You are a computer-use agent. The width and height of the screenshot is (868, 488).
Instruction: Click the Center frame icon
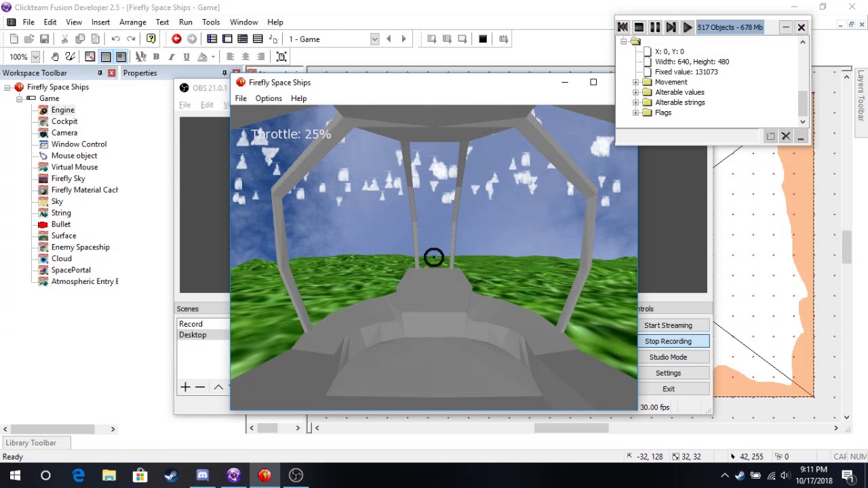tap(281, 57)
